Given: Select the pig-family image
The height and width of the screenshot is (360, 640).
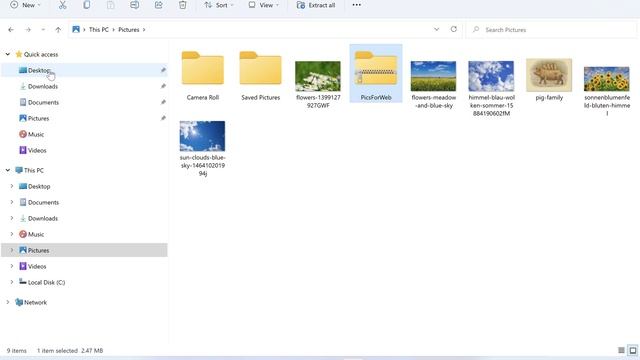Looking at the screenshot, I should click(549, 79).
